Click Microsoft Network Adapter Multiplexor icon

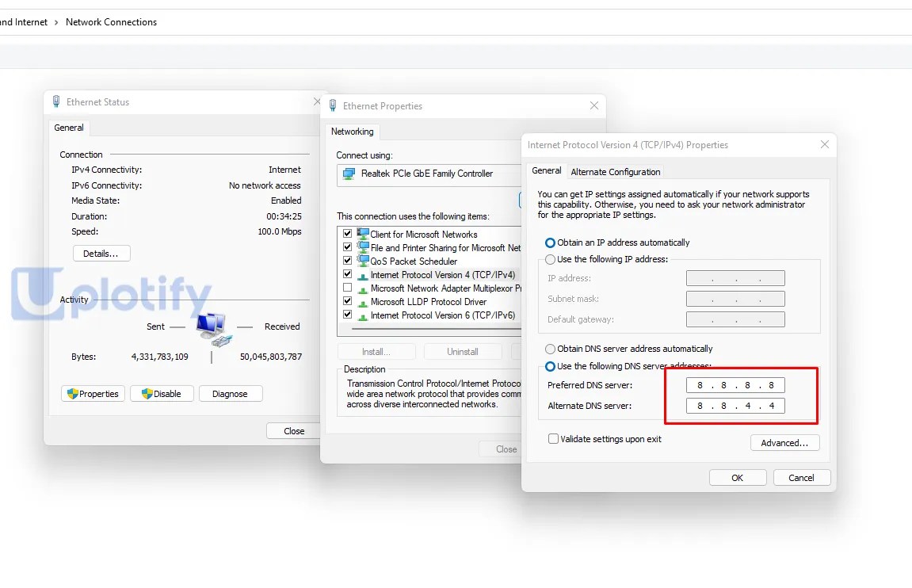tap(363, 289)
